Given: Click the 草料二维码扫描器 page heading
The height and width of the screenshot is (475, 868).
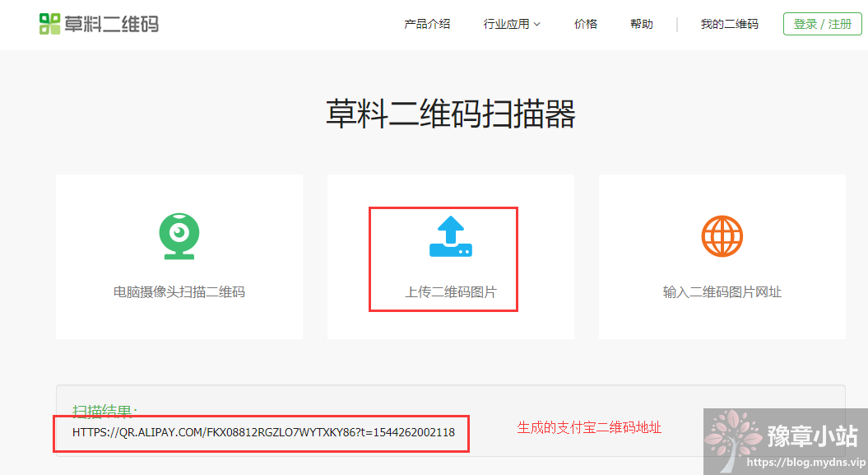Looking at the screenshot, I should point(451,114).
